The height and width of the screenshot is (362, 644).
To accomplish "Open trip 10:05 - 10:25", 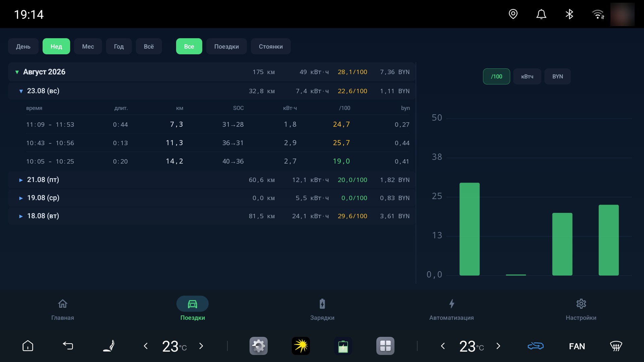I will [x=218, y=161].
